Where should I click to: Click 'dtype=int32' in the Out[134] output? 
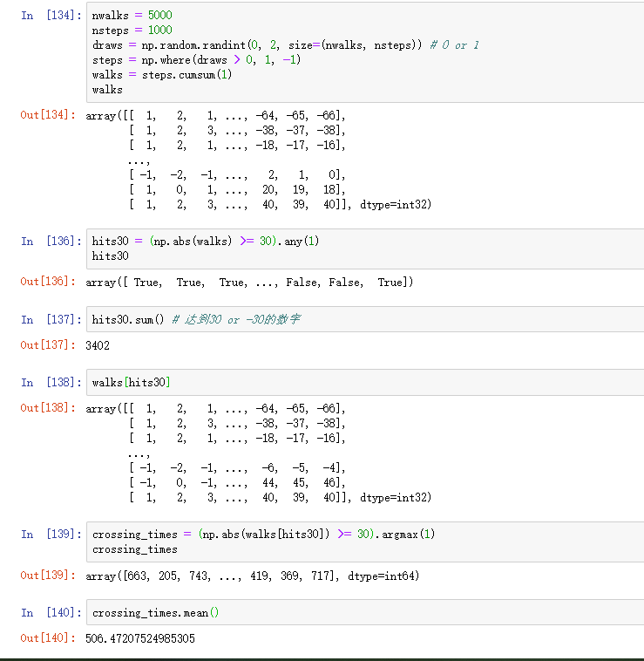(x=396, y=204)
